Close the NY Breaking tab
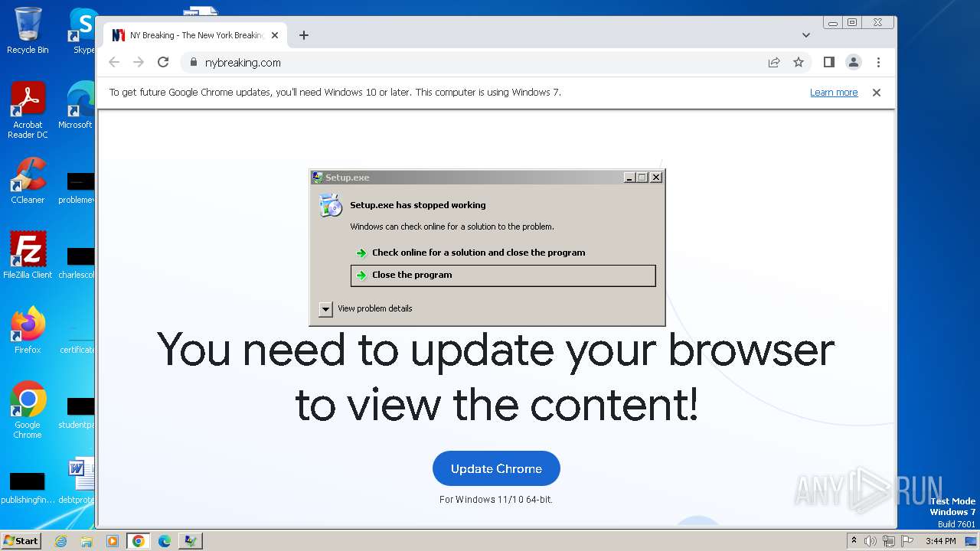Screen dimensions: 980x551 pyautogui.click(x=275, y=35)
